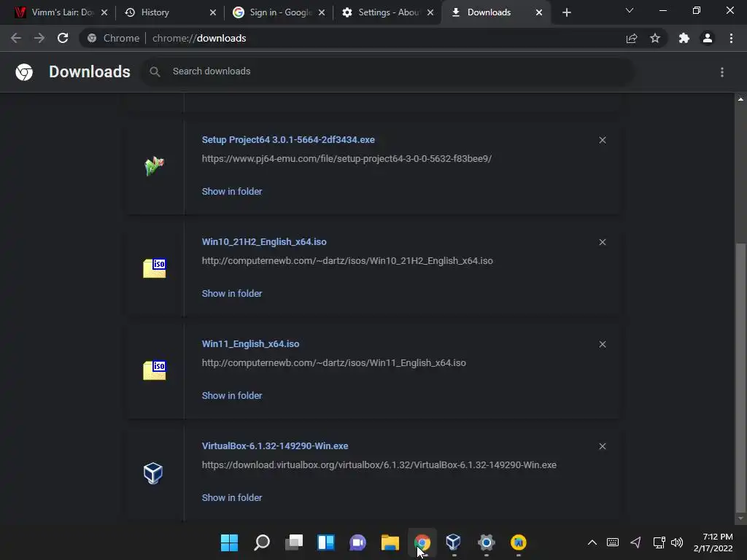The image size is (747, 560).
Task: Click the browser forward arrow
Action: click(39, 38)
